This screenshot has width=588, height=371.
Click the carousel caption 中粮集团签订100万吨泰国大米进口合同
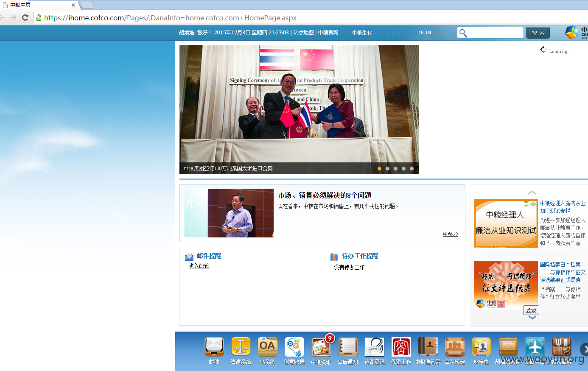coord(228,168)
